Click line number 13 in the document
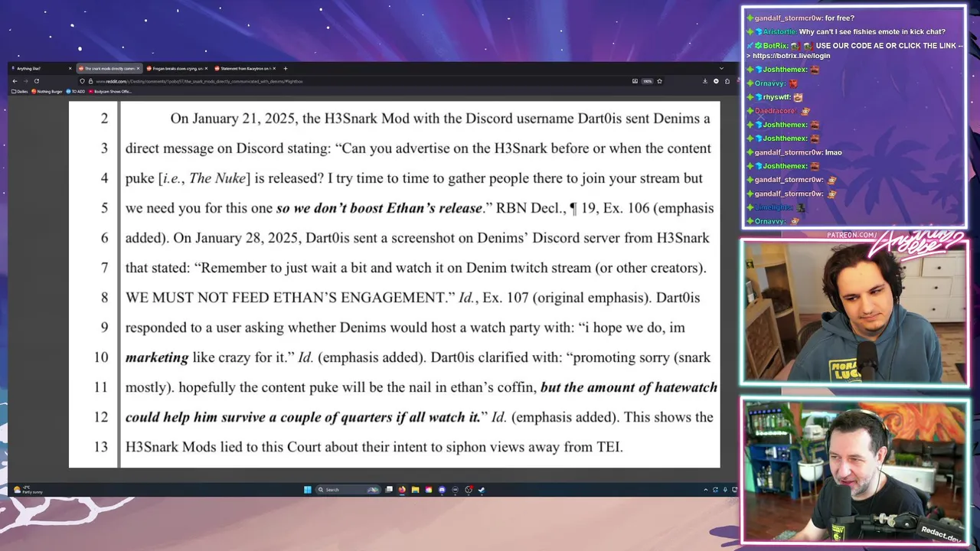 point(101,447)
